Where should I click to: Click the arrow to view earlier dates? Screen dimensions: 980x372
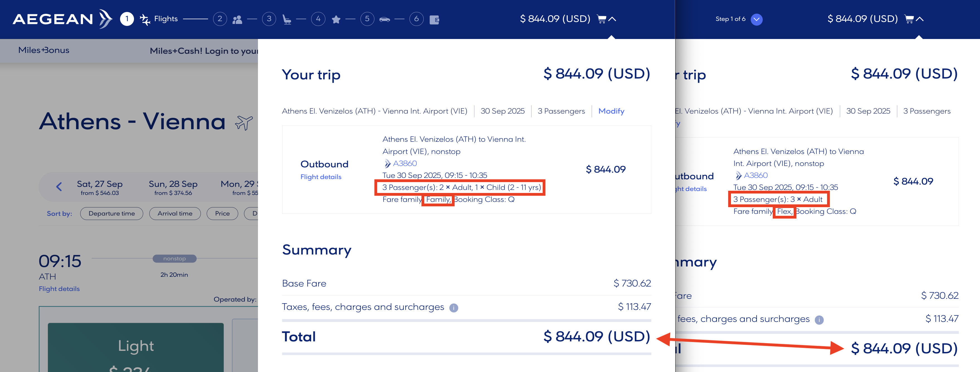59,187
